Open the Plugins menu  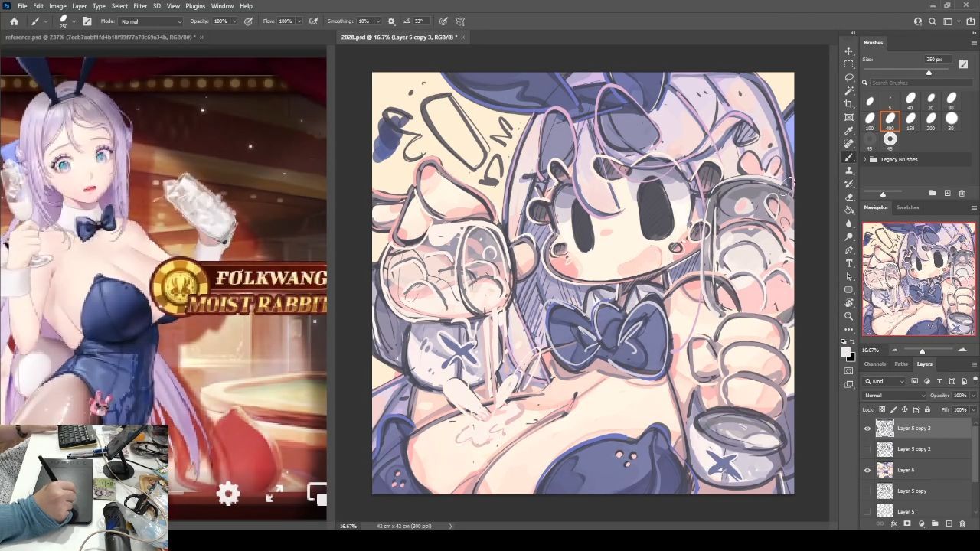195,6
